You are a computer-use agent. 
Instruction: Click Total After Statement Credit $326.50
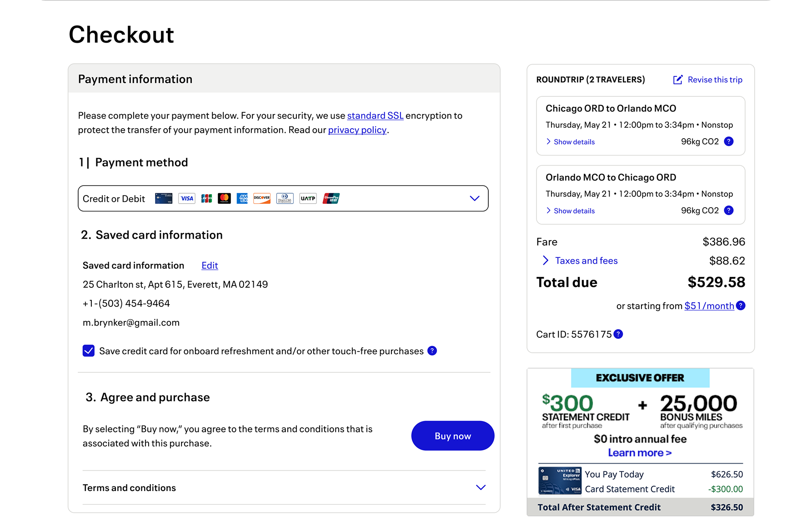640,507
